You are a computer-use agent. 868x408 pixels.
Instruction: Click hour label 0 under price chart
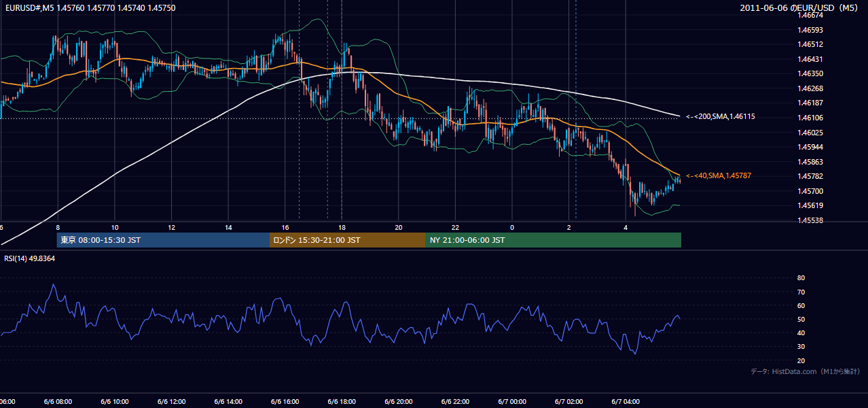(x=512, y=227)
